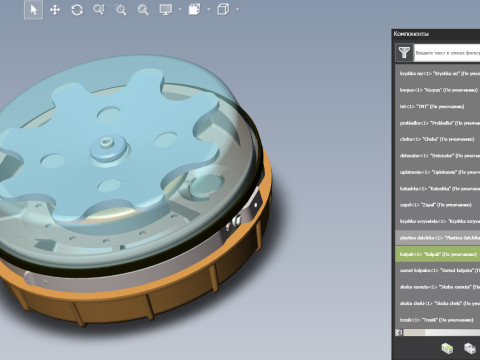
Task: Select the "plastina datchika<1>" component row
Action: click(x=438, y=238)
